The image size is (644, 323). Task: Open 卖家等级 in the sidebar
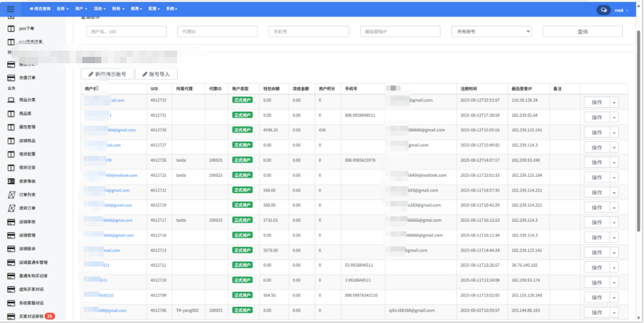28,181
